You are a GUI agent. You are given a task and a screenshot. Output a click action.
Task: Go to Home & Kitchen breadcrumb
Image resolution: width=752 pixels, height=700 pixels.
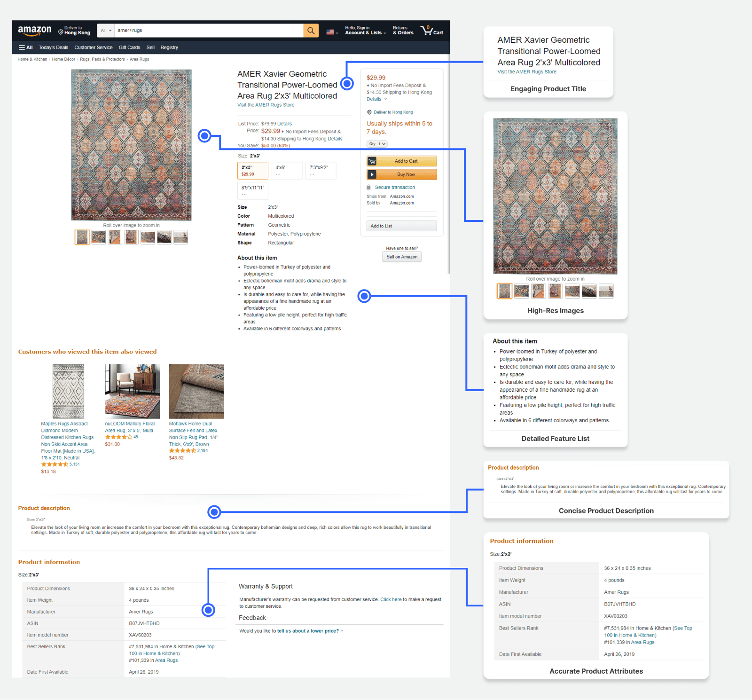[x=32, y=59]
